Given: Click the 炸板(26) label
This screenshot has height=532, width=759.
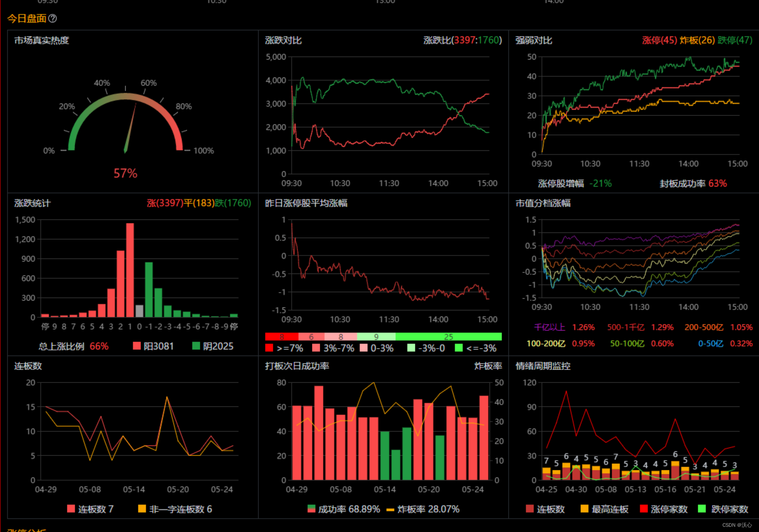Looking at the screenshot, I should [697, 40].
